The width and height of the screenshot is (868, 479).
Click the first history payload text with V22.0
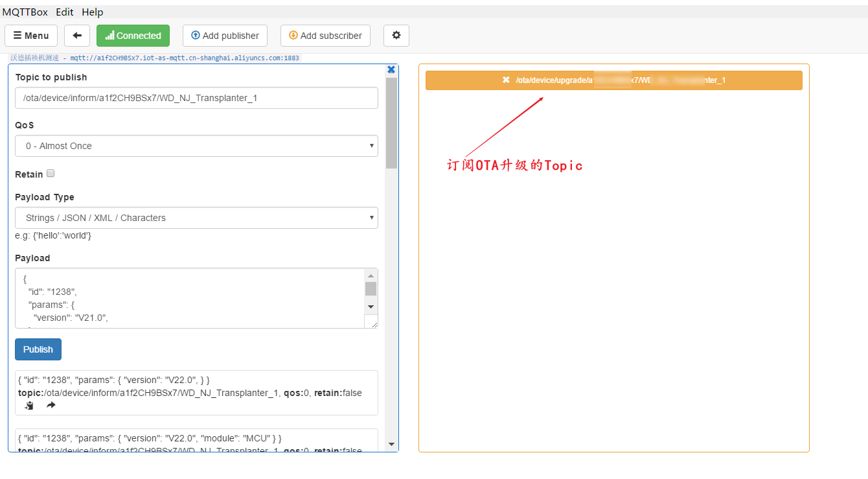[x=114, y=380]
